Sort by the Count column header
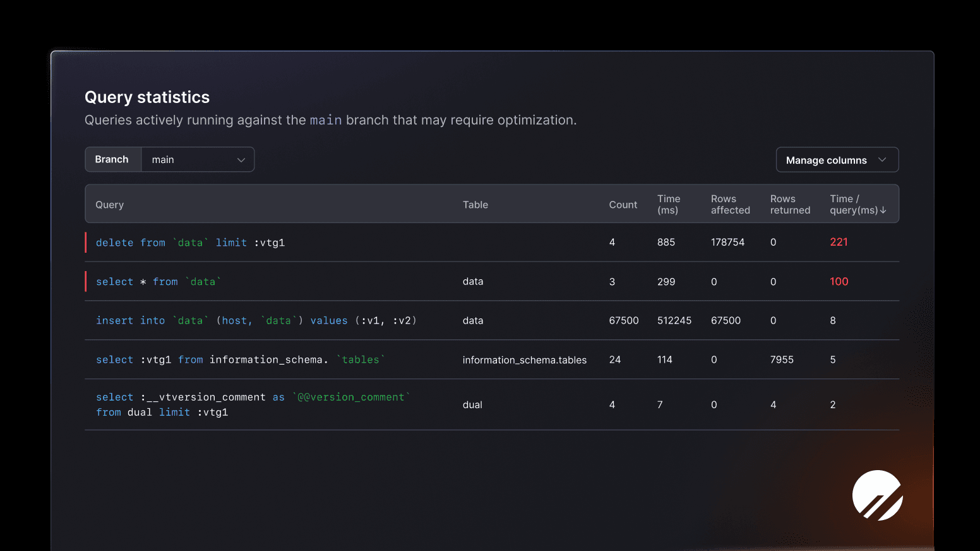This screenshot has height=551, width=980. point(623,205)
